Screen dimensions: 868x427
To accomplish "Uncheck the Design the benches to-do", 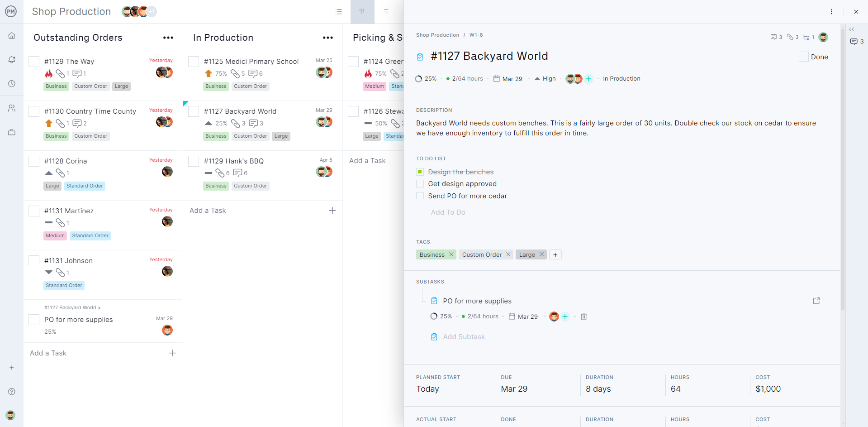I will [x=420, y=172].
